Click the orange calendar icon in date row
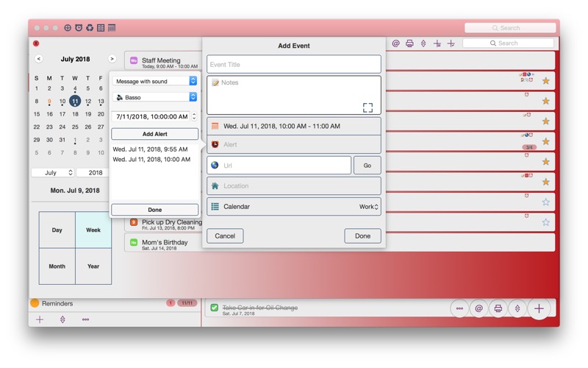588x368 pixels. (x=215, y=126)
